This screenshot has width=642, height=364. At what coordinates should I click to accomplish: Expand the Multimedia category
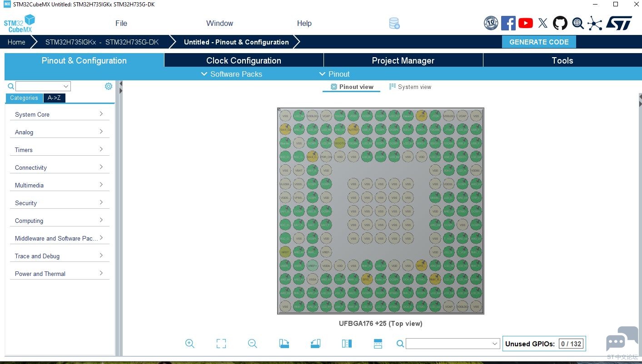pyautogui.click(x=60, y=185)
